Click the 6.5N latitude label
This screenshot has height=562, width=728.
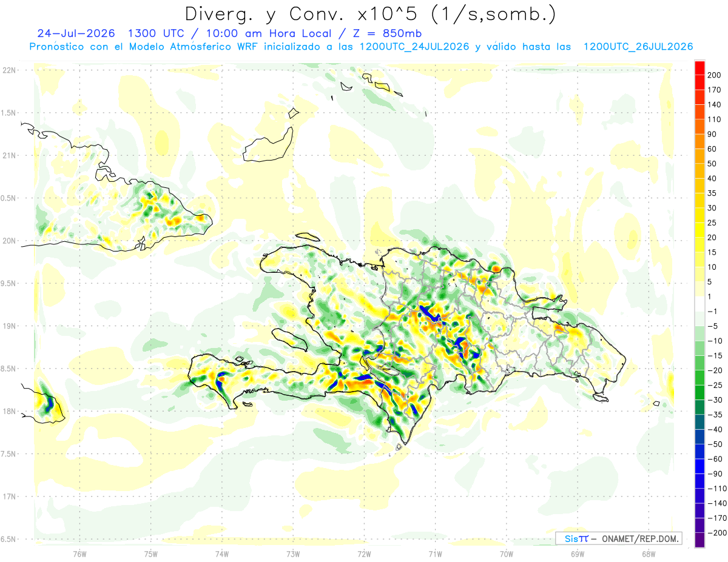pyautogui.click(x=8, y=539)
